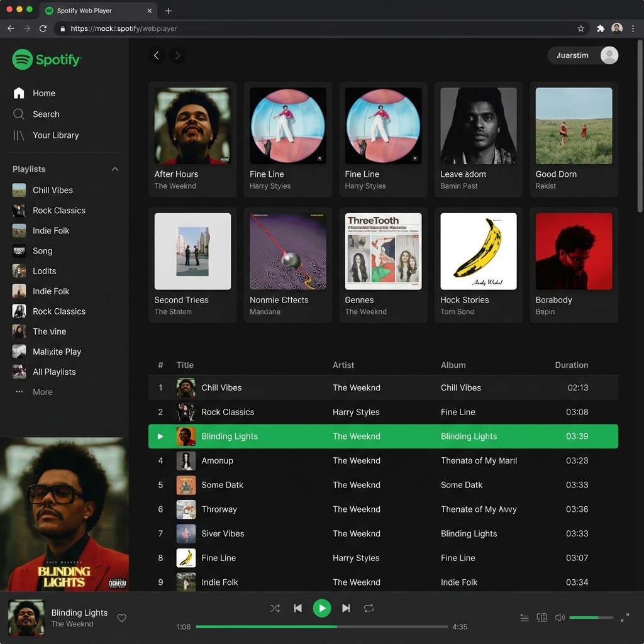Open the Gennes album card
Image resolution: width=644 pixels, height=644 pixels.
(x=383, y=265)
